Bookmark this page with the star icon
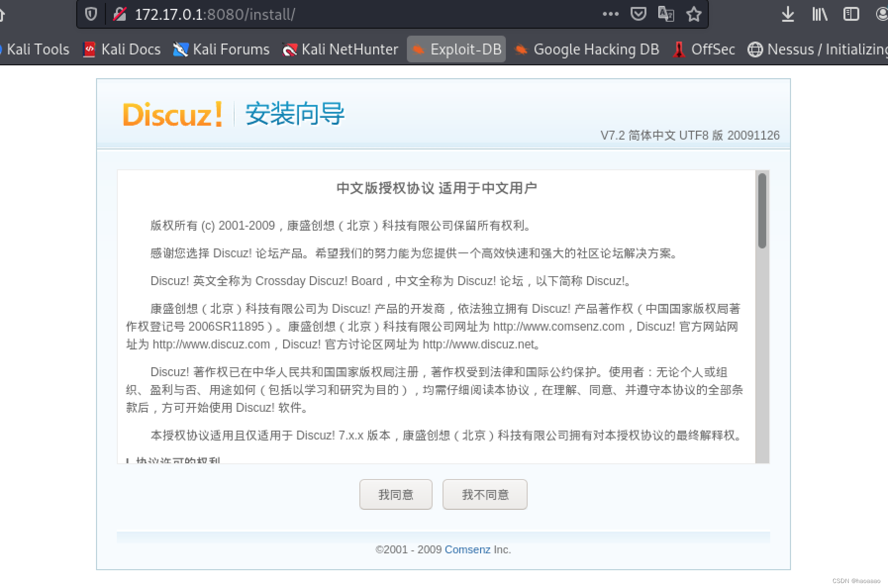 coord(694,14)
